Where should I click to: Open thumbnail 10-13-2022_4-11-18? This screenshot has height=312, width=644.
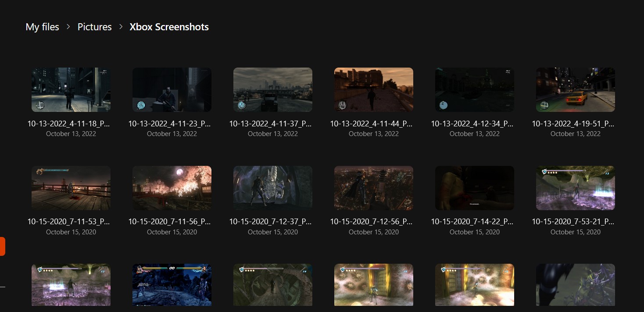click(71, 90)
